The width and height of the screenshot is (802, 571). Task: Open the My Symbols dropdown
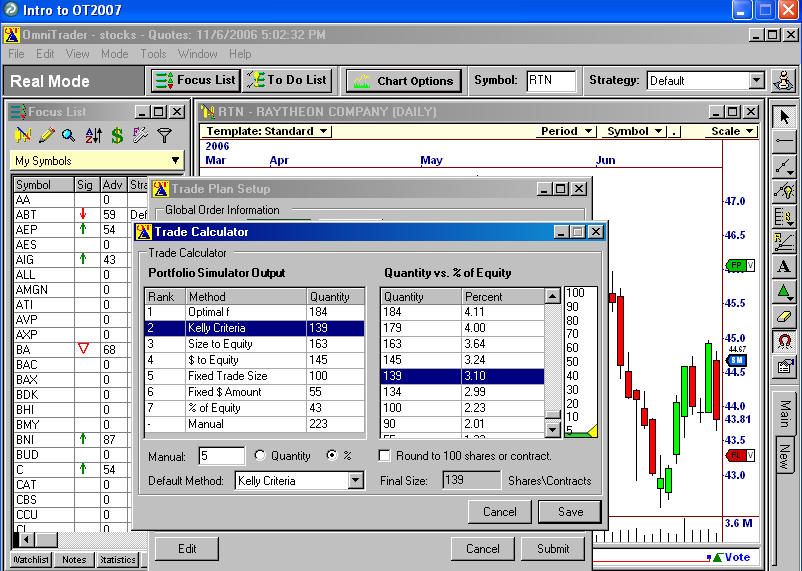(175, 160)
